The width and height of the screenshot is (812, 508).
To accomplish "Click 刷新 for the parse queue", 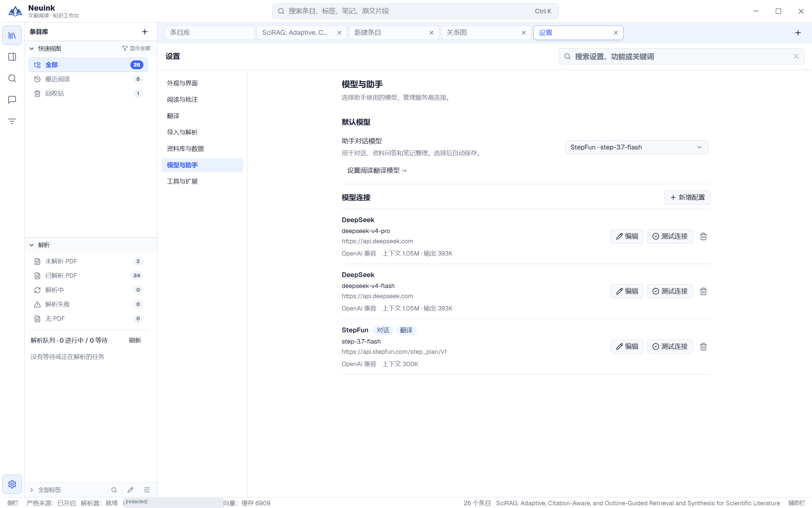I will [x=135, y=340].
